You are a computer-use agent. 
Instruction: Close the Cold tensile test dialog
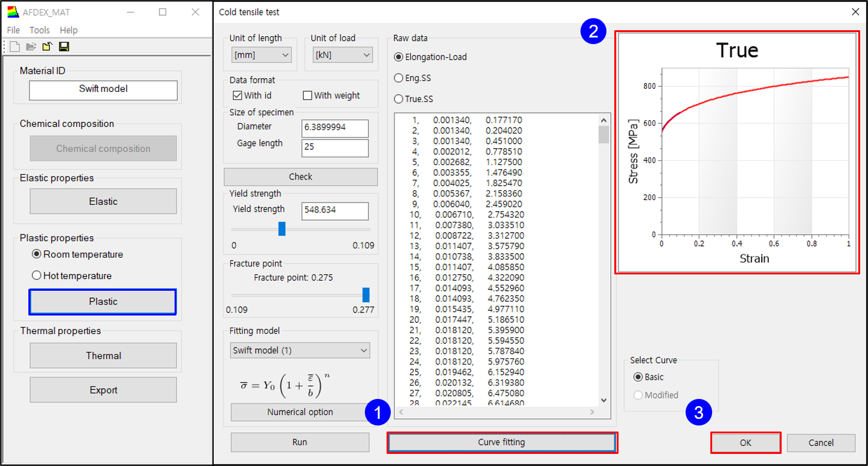click(x=855, y=11)
